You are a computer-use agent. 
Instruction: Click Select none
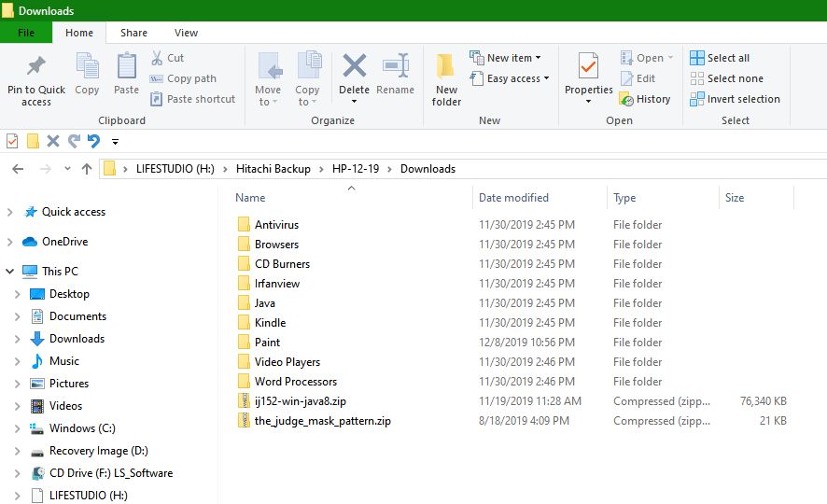[x=726, y=78]
